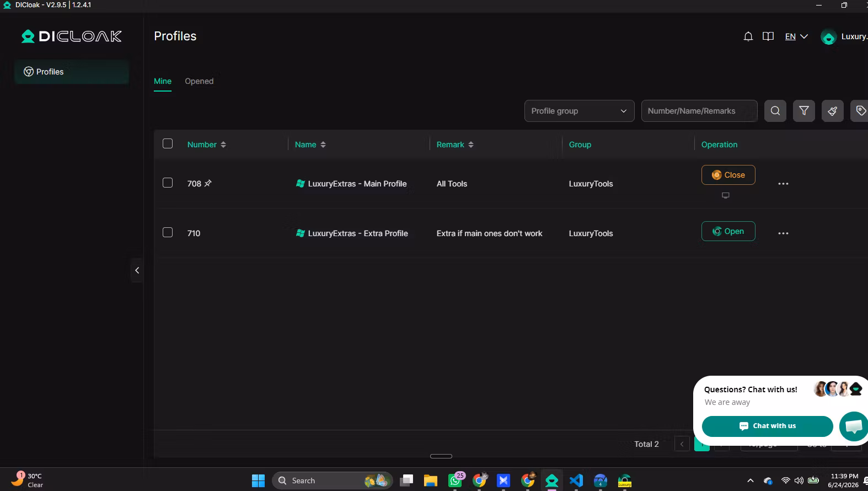Select the checkbox for profile 708
868x491 pixels.
point(168,183)
